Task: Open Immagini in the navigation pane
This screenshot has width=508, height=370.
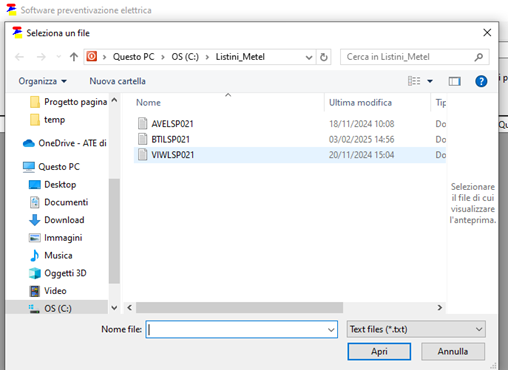Action: pyautogui.click(x=55, y=238)
